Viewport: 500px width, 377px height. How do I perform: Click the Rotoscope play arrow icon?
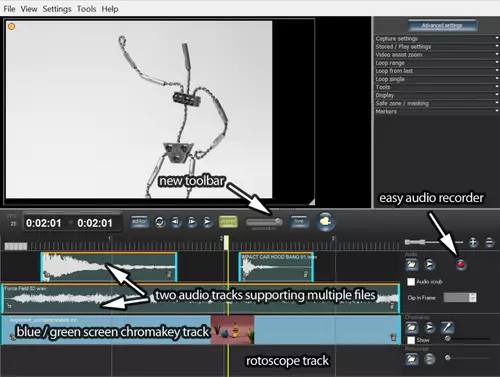[430, 359]
